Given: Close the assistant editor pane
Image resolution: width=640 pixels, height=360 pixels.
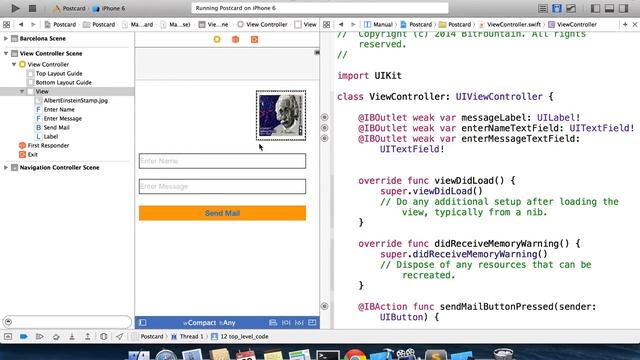Looking at the screenshot, I should click(635, 24).
